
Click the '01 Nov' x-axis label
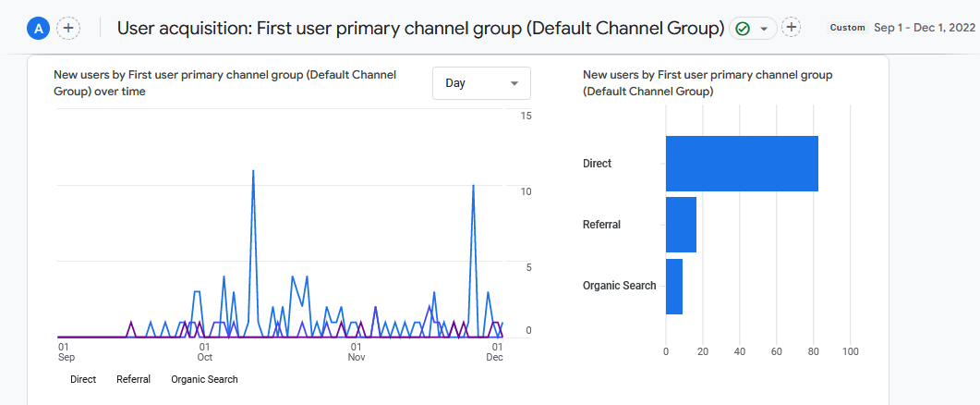357,351
